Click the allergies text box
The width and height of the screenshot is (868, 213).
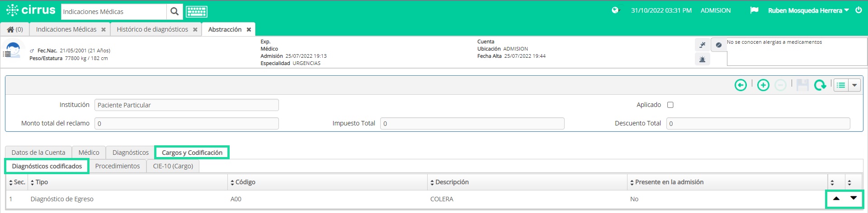coord(797,52)
